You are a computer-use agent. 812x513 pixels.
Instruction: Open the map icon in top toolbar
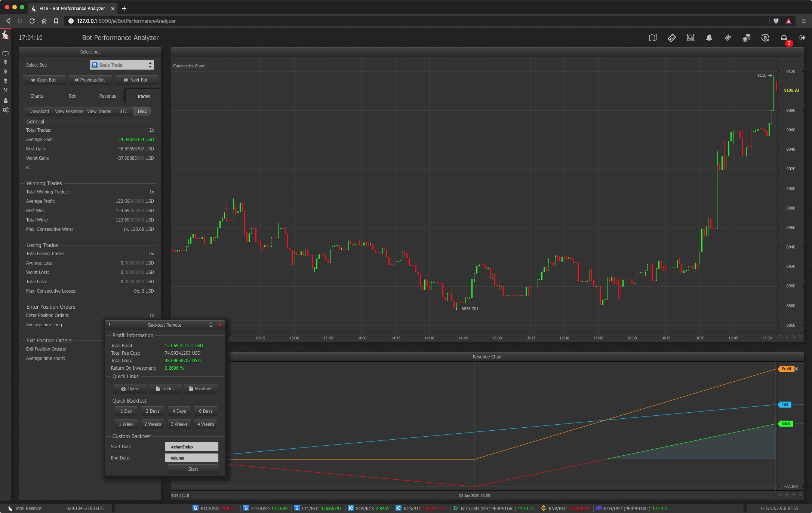[653, 38]
